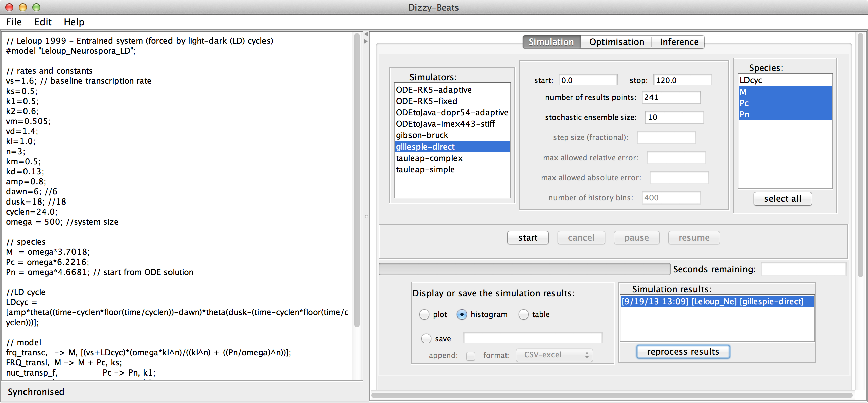868x403 pixels.
Task: Open the File menu
Action: point(14,22)
